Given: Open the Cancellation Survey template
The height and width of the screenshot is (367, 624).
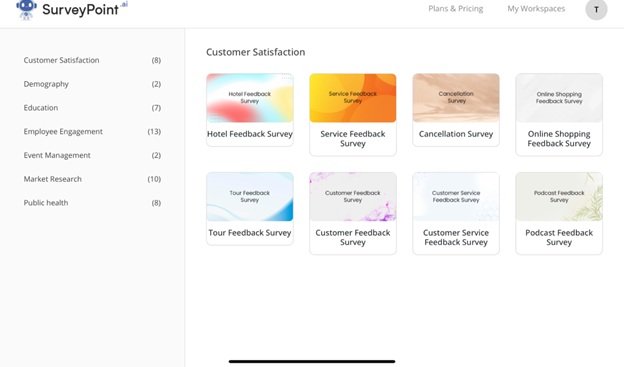Looking at the screenshot, I should 456,110.
